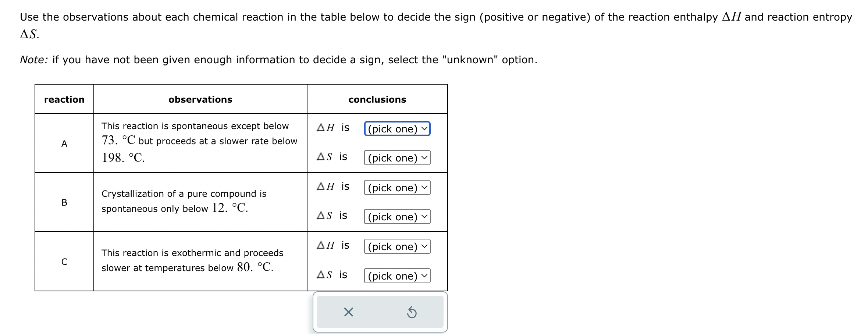Click the reaction column header
The height and width of the screenshot is (334, 868).
click(64, 99)
